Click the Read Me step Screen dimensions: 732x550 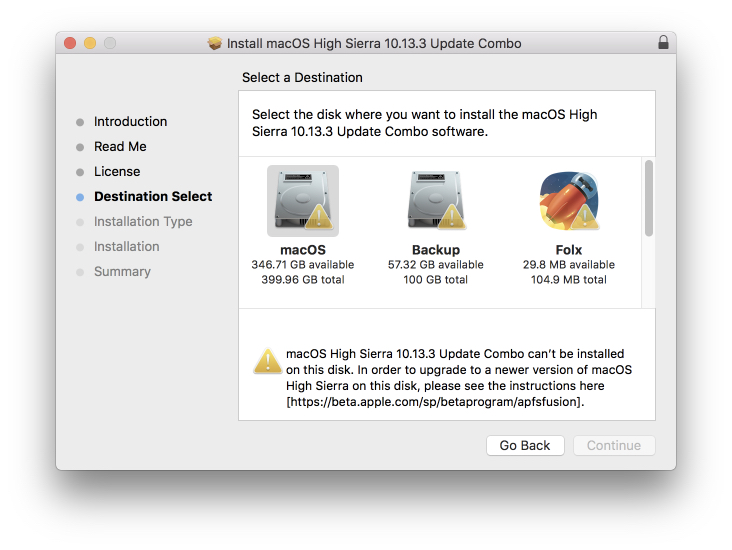tap(120, 147)
